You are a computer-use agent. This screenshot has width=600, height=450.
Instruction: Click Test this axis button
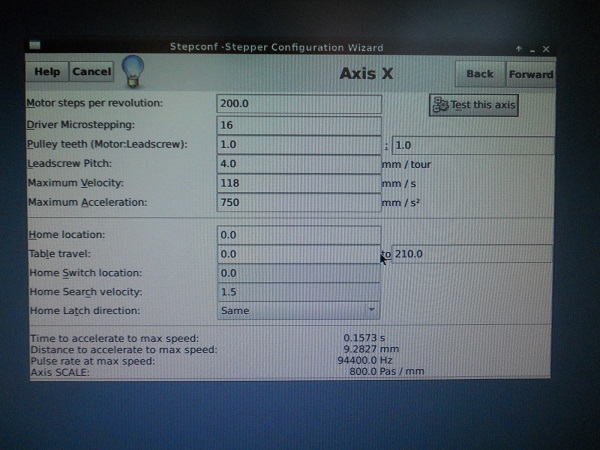point(474,105)
